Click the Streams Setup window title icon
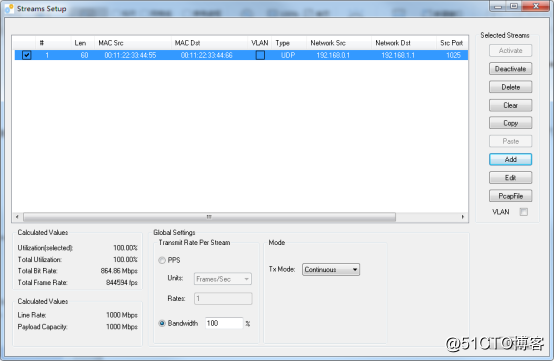This screenshot has width=554, height=362. point(9,8)
